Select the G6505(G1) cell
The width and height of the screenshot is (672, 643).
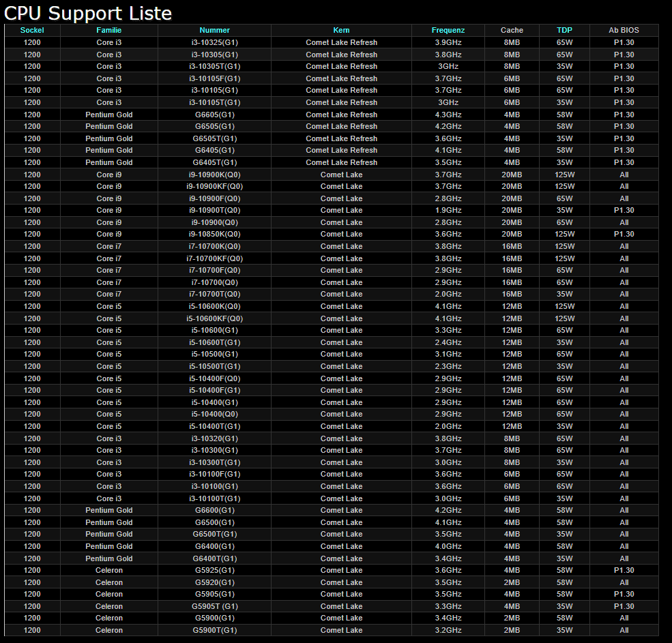(x=214, y=126)
